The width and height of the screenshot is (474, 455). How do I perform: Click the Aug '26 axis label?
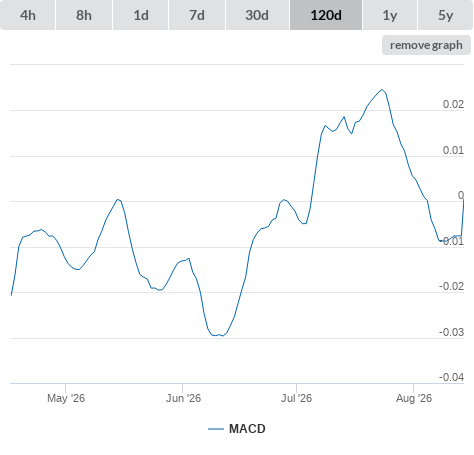point(414,398)
